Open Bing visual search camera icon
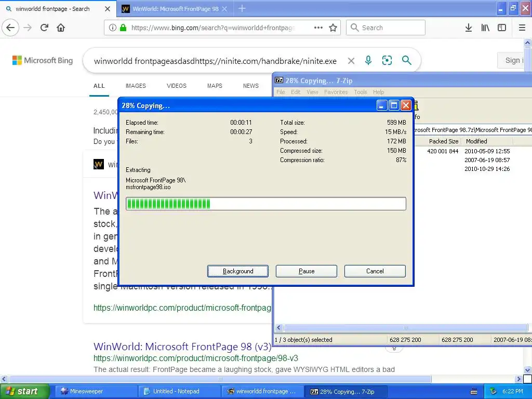The width and height of the screenshot is (532, 399). 387,60
